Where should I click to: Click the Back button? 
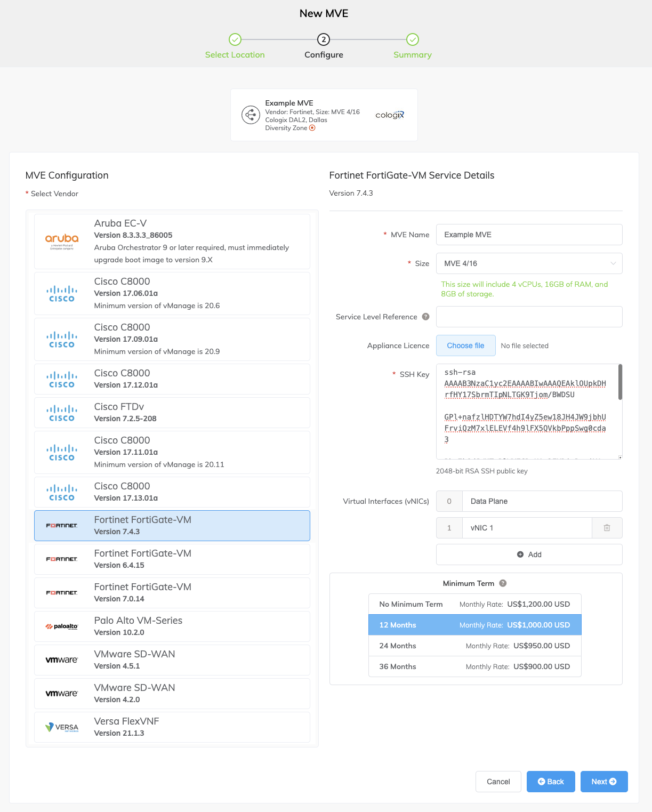[551, 782]
